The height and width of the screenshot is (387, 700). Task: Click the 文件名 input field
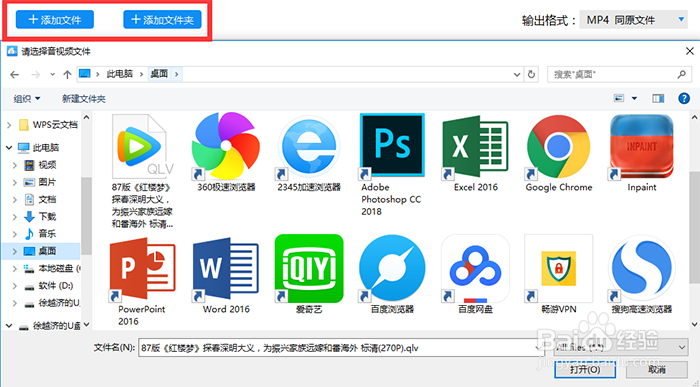[x=341, y=348]
